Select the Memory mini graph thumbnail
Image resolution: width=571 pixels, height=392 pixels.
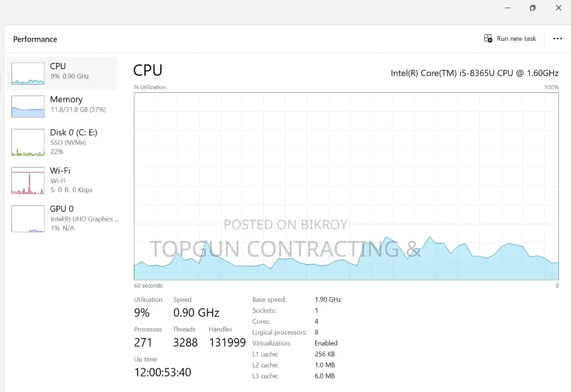click(x=28, y=106)
